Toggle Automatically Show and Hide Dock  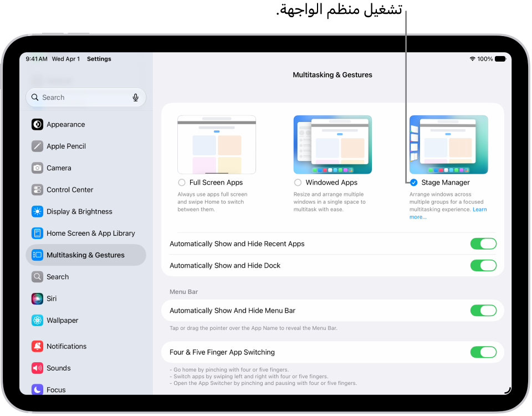[483, 265]
